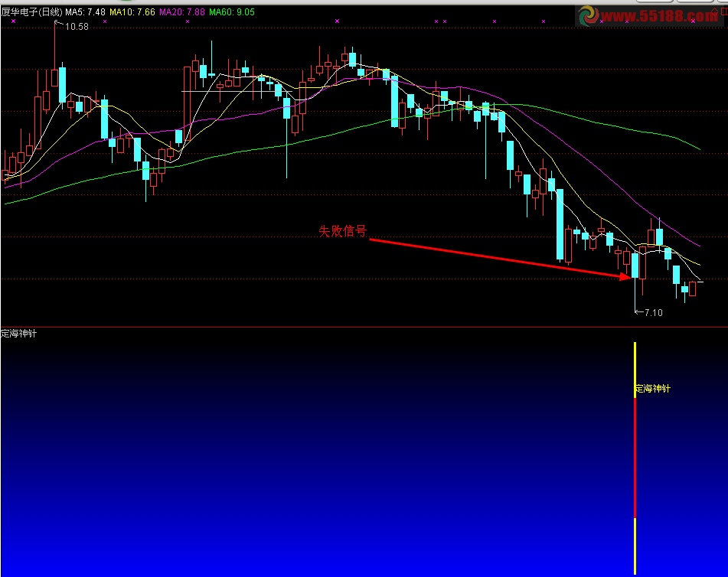Screen dimensions: 728x577
Task: Select the MA60: 9.05 indicator label
Action: (232, 12)
